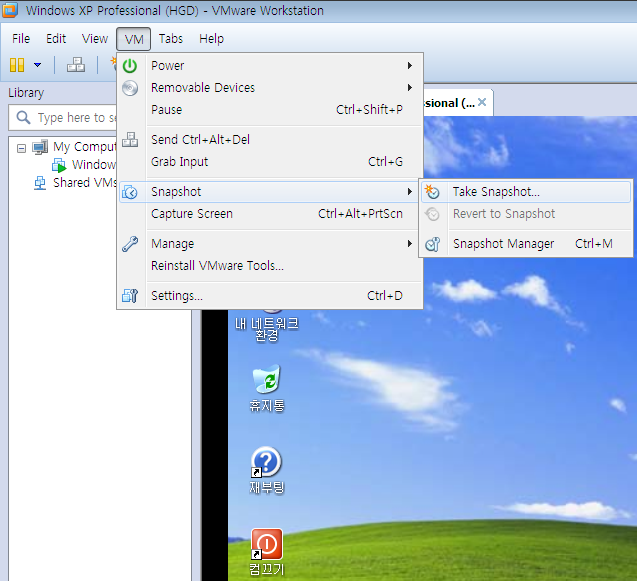Close the Windows XP Professional tab
Screen dimensions: 637x581
click(482, 102)
